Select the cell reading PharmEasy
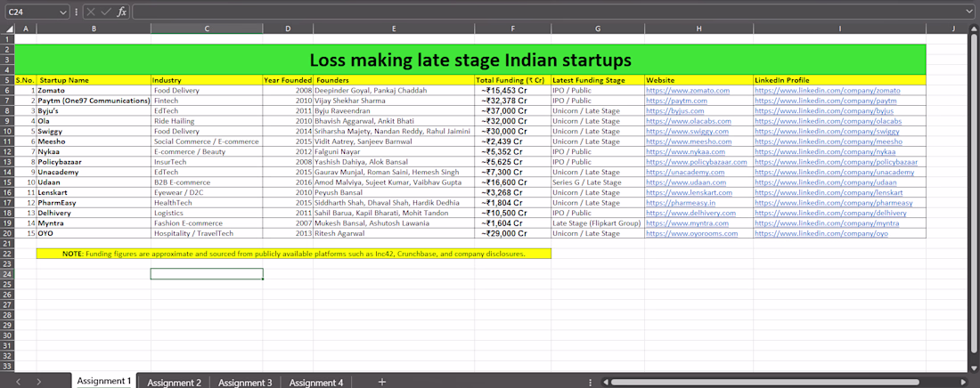 94,203
